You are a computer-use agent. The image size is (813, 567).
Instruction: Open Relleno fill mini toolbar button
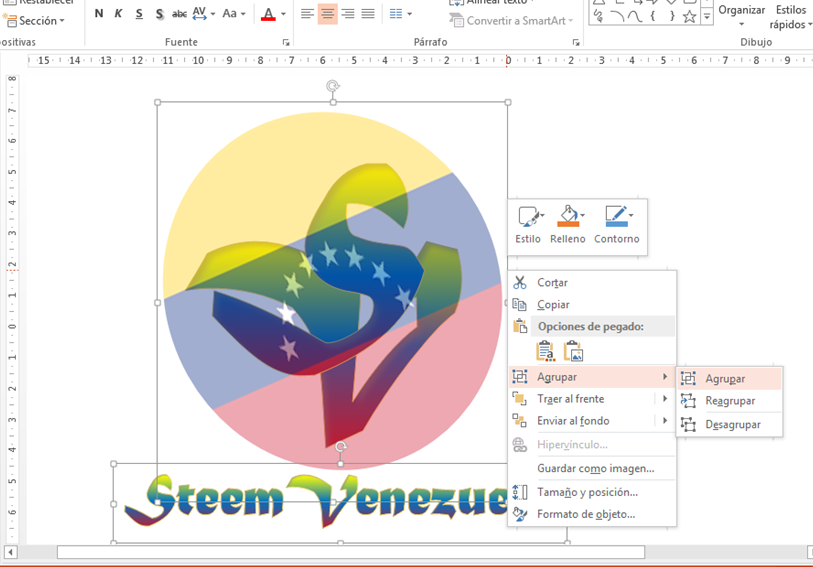click(x=568, y=224)
